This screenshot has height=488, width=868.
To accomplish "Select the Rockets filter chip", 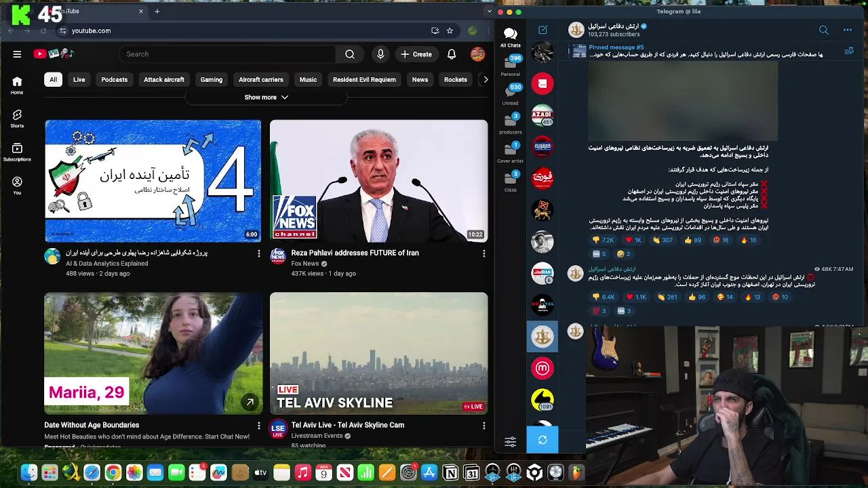I will pyautogui.click(x=456, y=80).
